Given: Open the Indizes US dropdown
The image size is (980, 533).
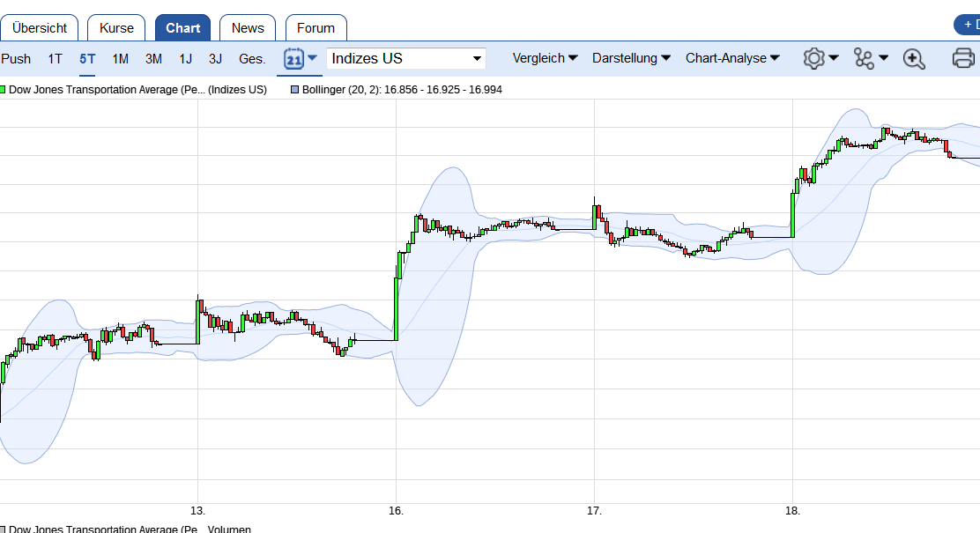Looking at the screenshot, I should tap(405, 58).
